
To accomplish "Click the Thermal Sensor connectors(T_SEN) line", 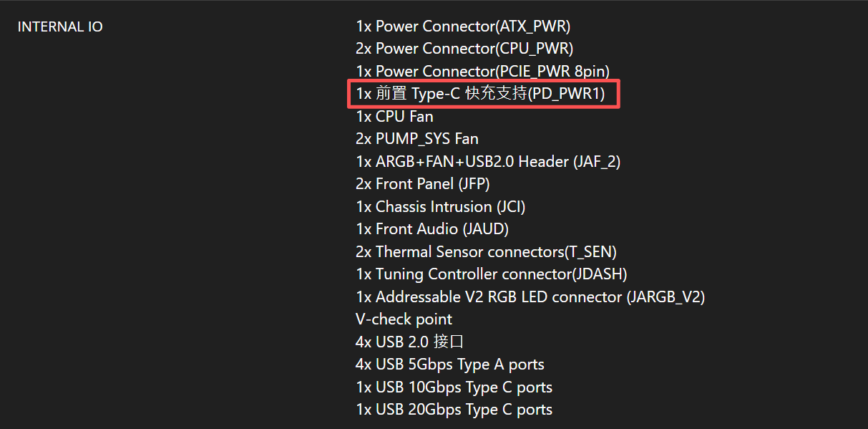I will [486, 252].
